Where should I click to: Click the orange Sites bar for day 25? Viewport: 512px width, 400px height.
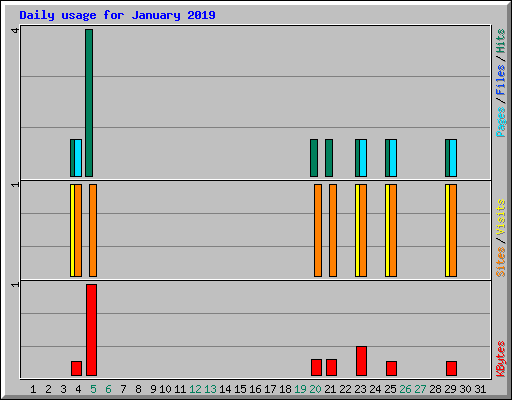393,230
